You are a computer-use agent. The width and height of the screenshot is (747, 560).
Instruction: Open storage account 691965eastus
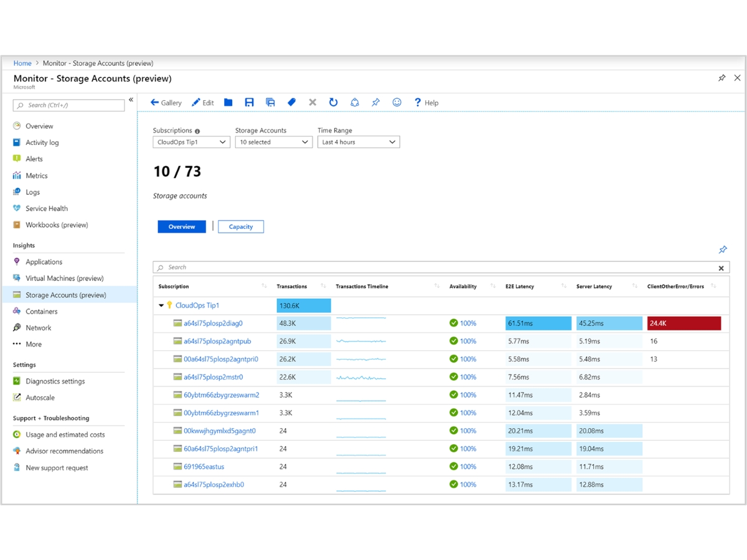point(204,467)
